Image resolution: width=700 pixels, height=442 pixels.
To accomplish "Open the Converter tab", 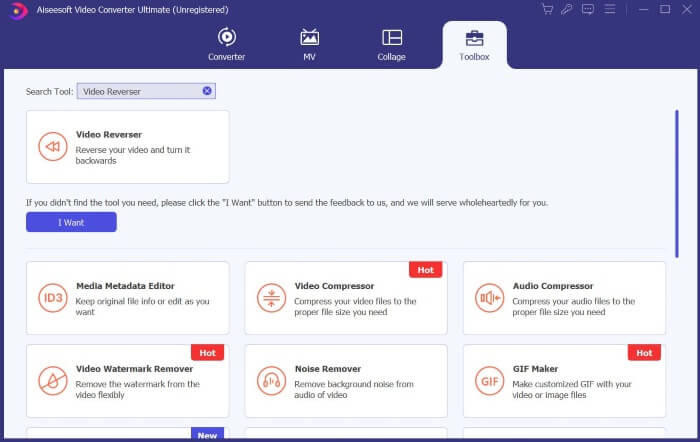I will (x=226, y=45).
